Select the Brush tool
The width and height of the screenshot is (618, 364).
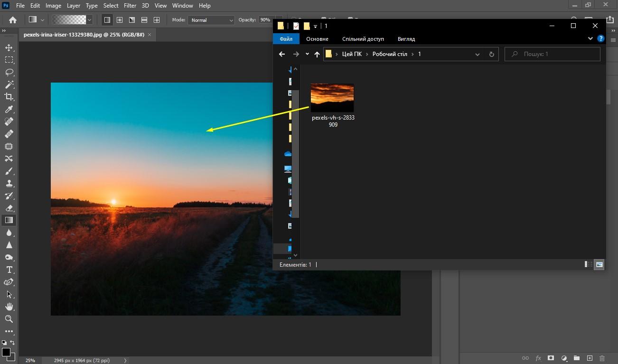point(9,171)
